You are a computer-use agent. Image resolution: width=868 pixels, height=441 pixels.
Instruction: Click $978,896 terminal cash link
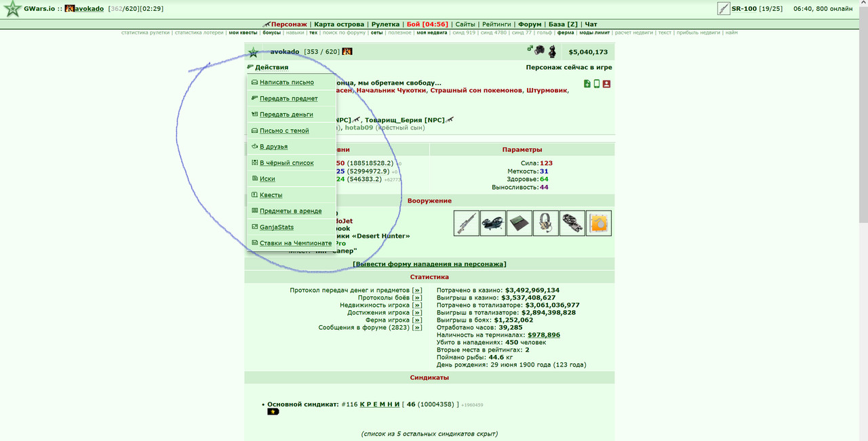coord(544,335)
